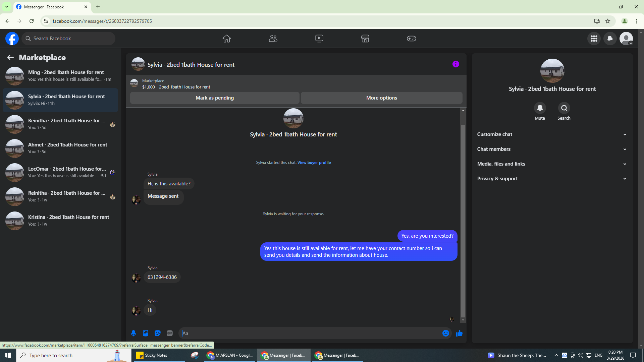
Task: Click Sylvia's phone number message 631294-6386
Action: (x=162, y=277)
